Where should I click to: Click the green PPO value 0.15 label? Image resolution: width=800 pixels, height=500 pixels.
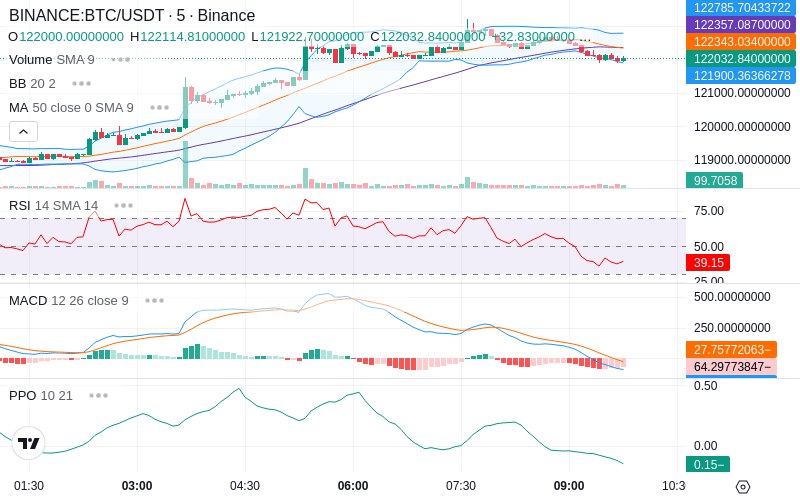[x=708, y=464]
